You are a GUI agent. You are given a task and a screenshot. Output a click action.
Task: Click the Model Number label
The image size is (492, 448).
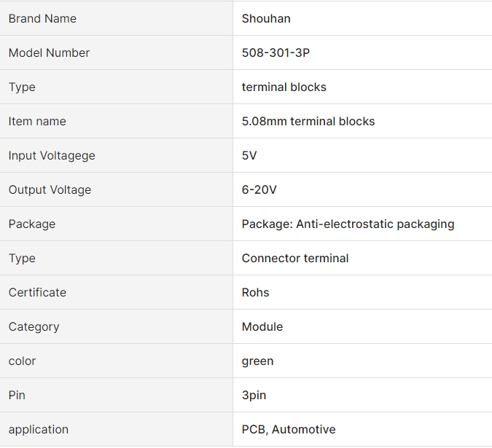click(x=49, y=52)
